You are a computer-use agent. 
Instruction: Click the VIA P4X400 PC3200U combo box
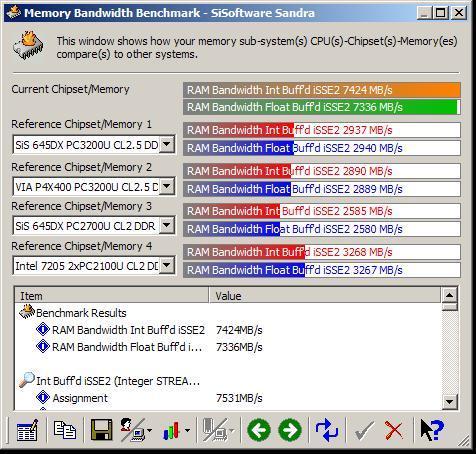(94, 186)
